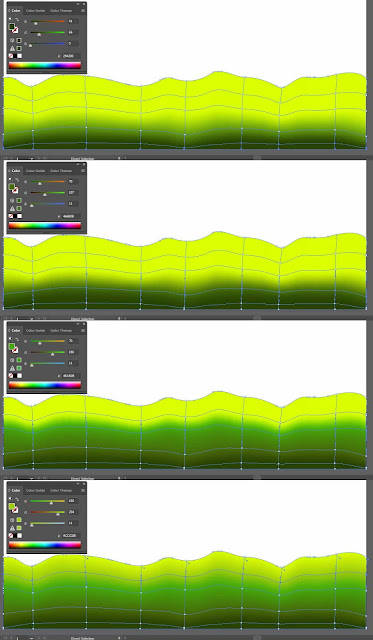Click the G value field in the bottom panel
373x640 pixels.
(x=73, y=512)
